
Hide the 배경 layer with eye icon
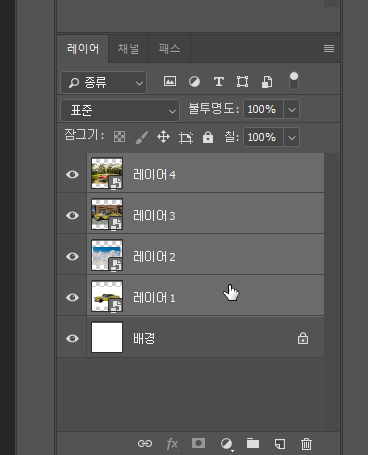coord(72,338)
